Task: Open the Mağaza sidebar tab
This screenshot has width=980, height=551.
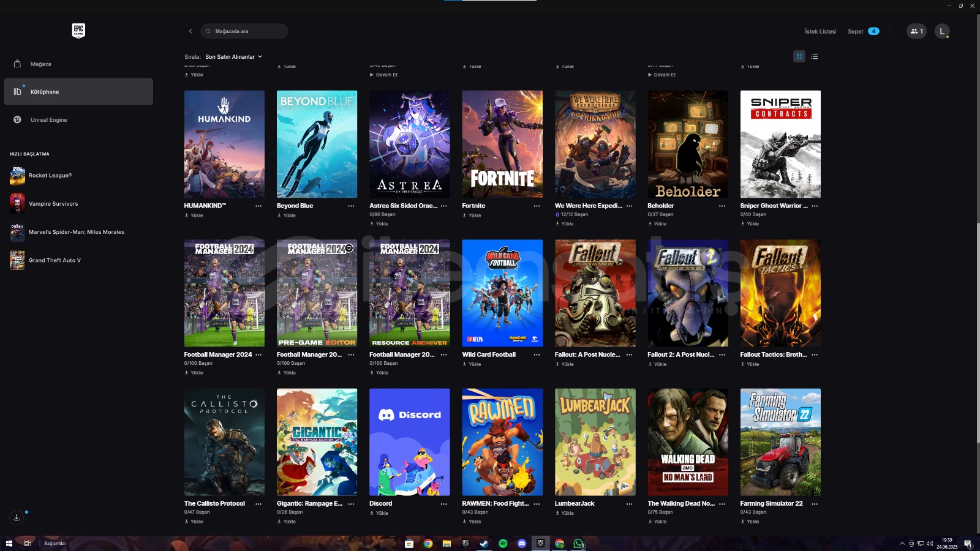Action: [x=78, y=64]
